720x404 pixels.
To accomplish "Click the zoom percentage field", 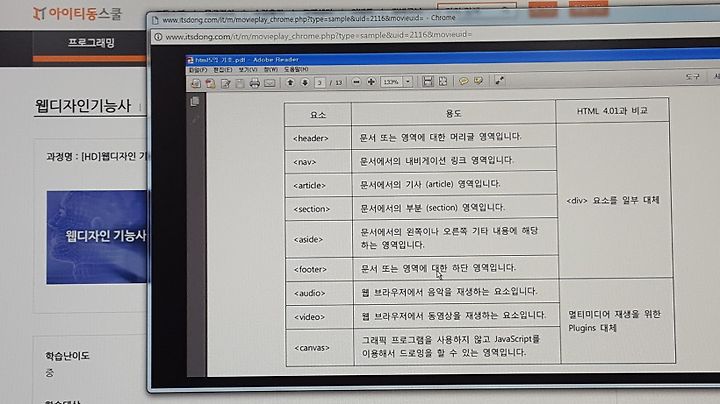I will pyautogui.click(x=391, y=82).
